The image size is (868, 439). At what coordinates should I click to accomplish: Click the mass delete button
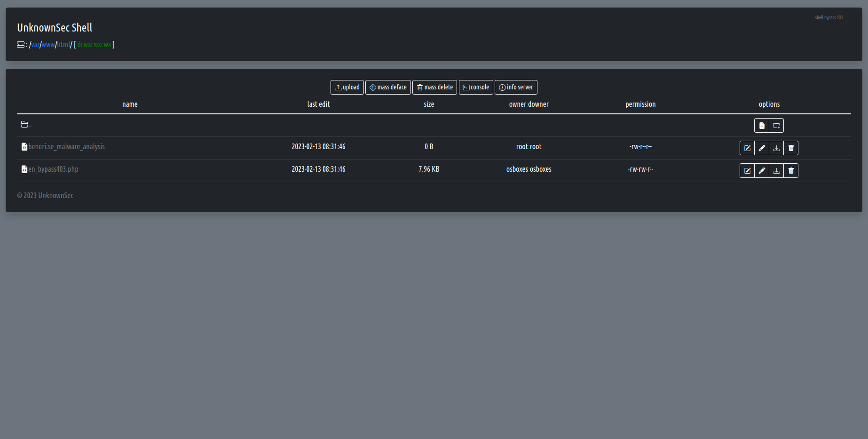(435, 88)
